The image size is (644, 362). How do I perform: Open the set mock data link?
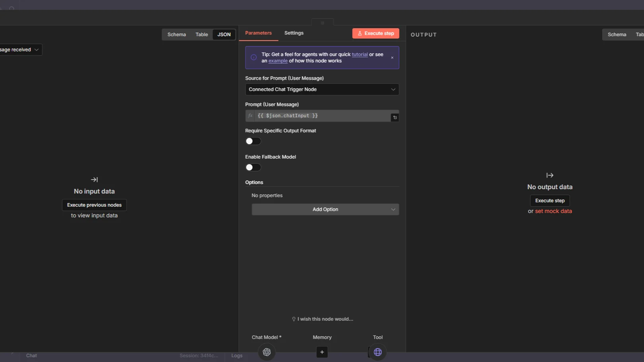(x=553, y=211)
